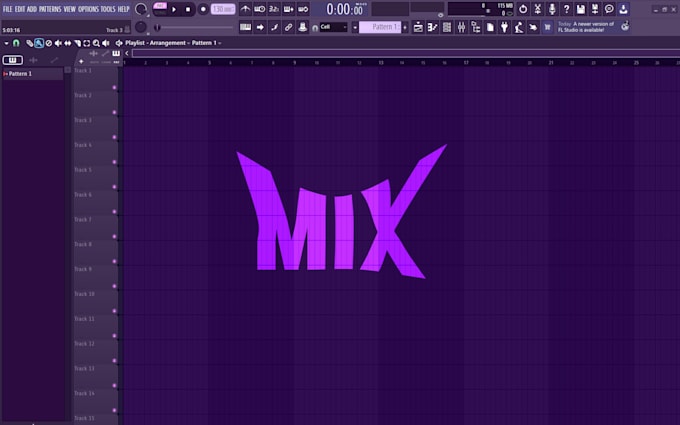Enable typing keyboard to piano icon
Screen dimensions: 680x425
point(245,27)
